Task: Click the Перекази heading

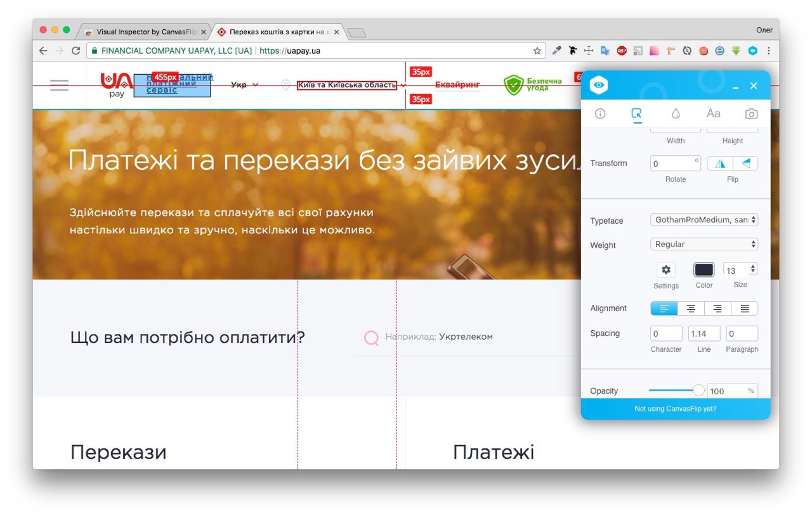Action: tap(118, 453)
